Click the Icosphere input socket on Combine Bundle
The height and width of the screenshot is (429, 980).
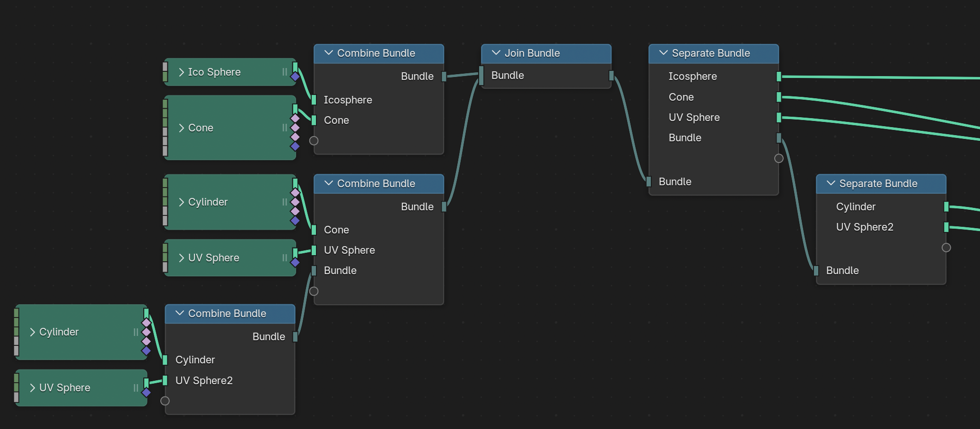click(x=314, y=100)
